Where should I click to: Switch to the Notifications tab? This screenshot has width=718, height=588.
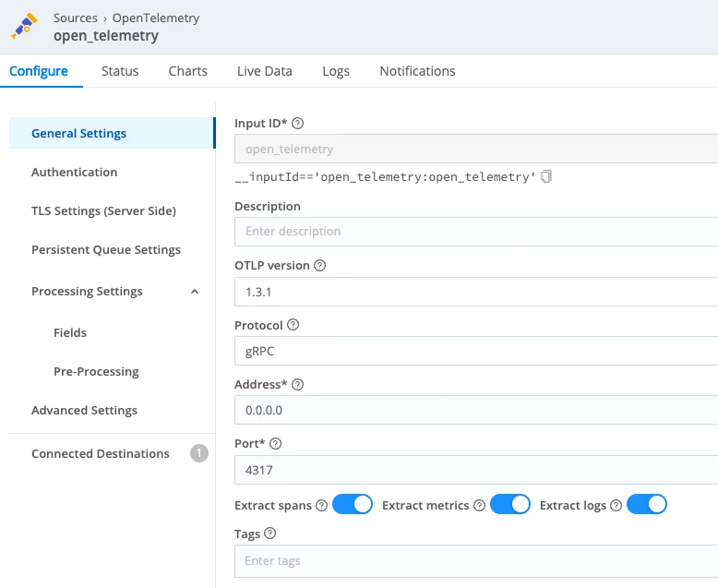(x=418, y=71)
